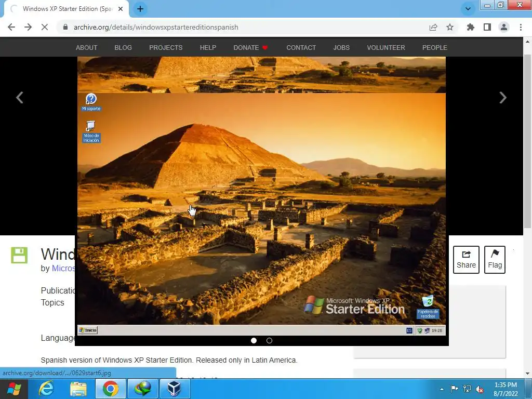Viewport: 532px width, 399px height.
Task: Open the taskbar clock showing 1:35 PM
Action: click(506, 389)
